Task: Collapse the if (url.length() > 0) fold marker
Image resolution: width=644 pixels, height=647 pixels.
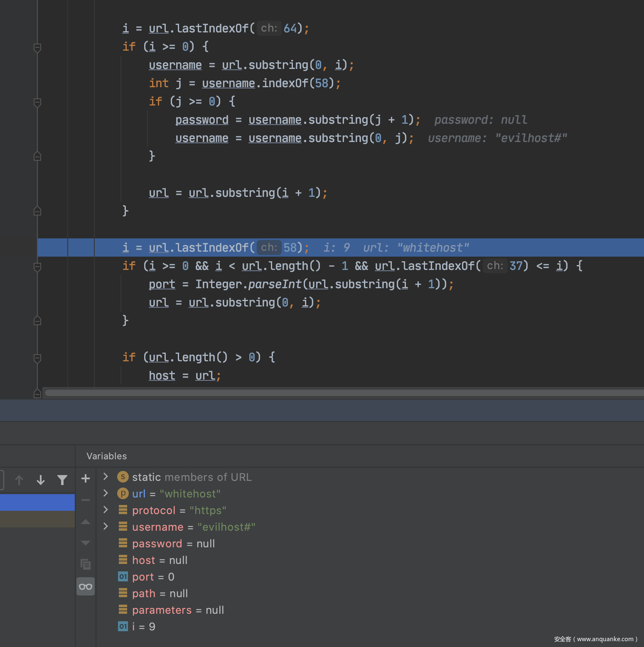Action: 37,358
